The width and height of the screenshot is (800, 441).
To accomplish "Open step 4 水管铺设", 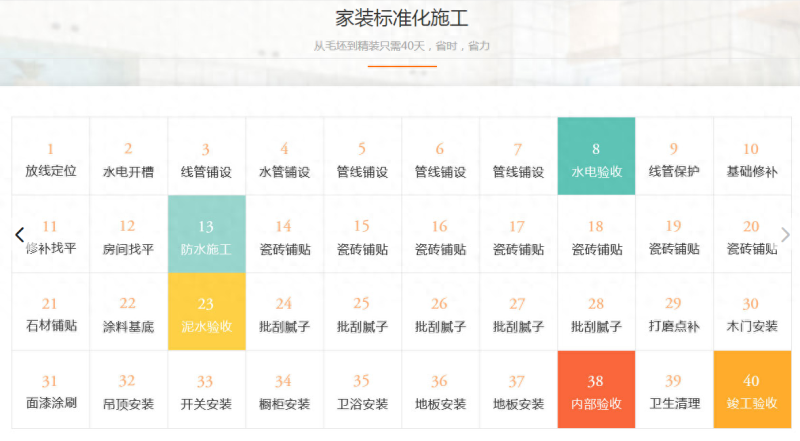I will pos(284,157).
